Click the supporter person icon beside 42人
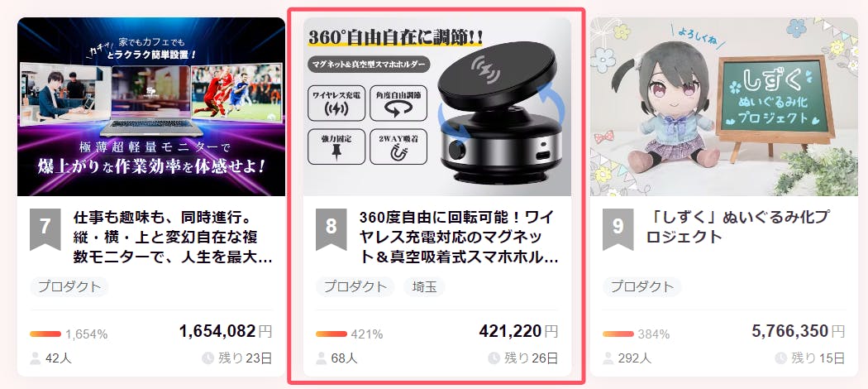 pos(36,358)
